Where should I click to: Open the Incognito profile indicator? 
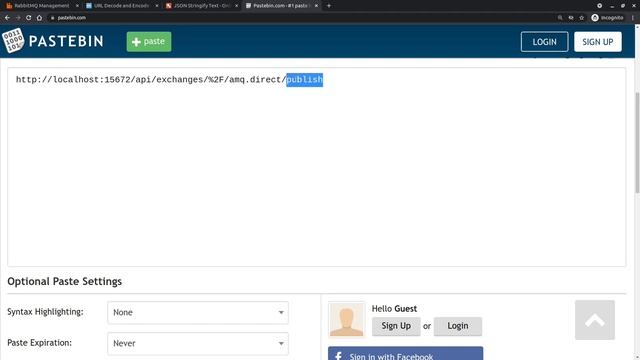pyautogui.click(x=607, y=18)
